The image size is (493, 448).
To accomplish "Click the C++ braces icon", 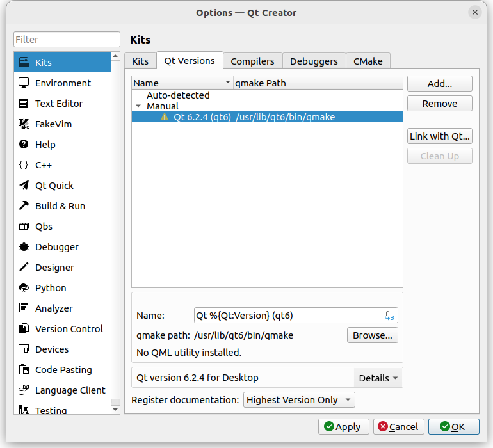I will [24, 164].
